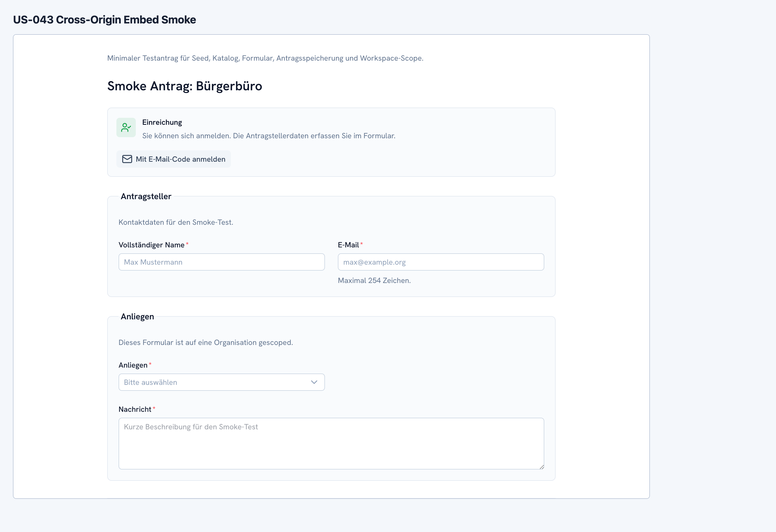The image size is (776, 532).
Task: Click the 'Nachricht' field label
Action: pos(135,409)
